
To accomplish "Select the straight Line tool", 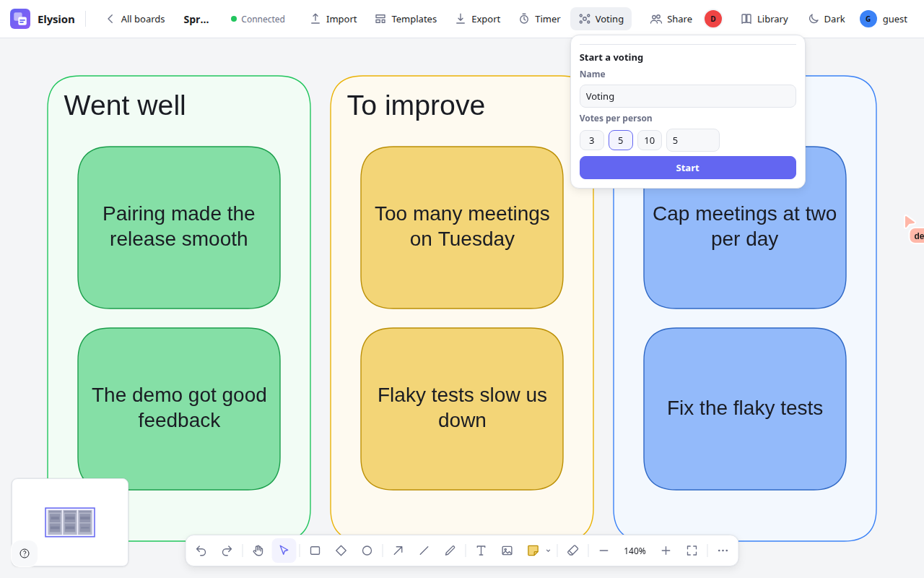I will pos(424,551).
